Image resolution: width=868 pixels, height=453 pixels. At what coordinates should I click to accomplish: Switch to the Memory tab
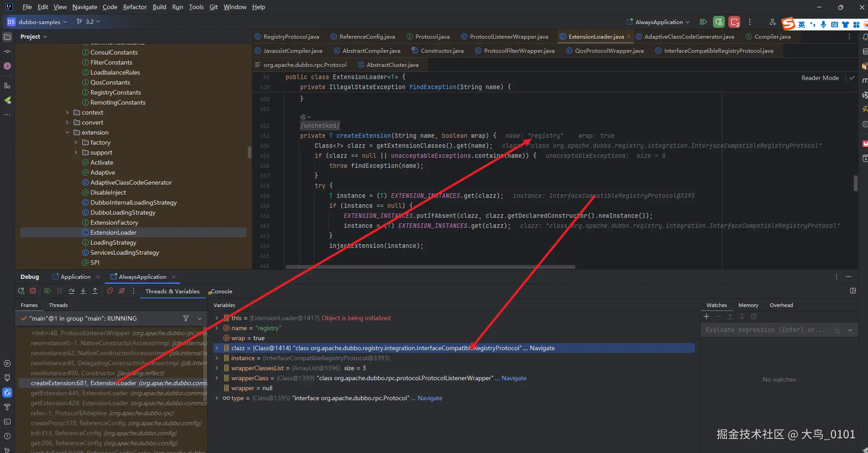click(x=748, y=305)
